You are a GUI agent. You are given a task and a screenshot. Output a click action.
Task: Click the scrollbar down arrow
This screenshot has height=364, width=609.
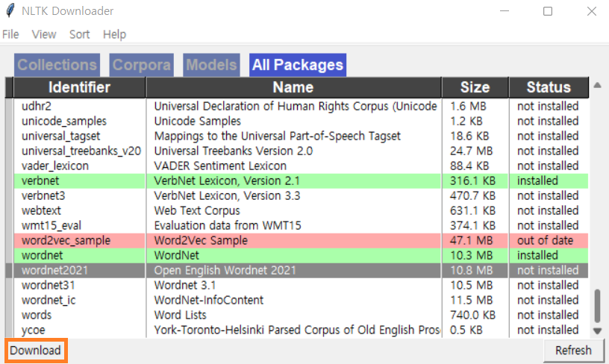coord(597,331)
